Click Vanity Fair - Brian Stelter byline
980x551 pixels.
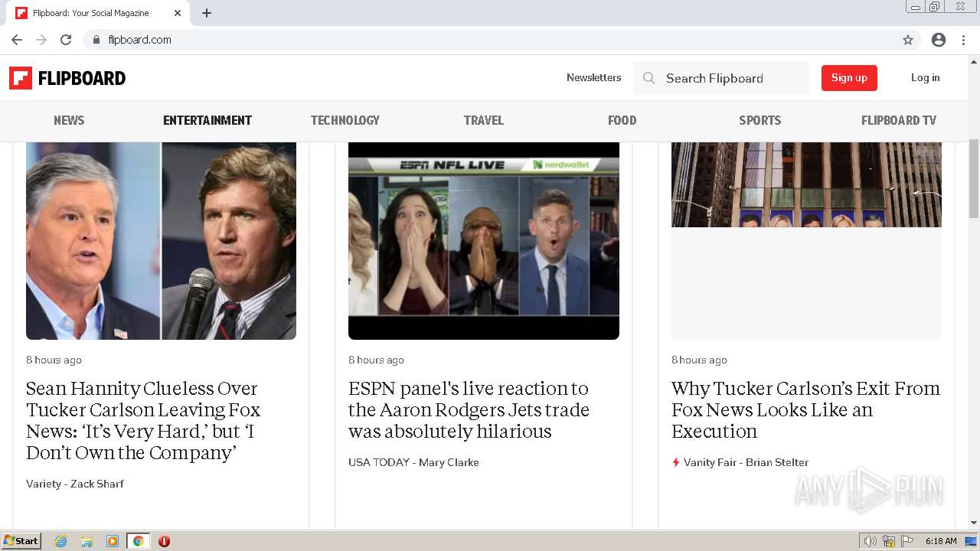coord(746,462)
